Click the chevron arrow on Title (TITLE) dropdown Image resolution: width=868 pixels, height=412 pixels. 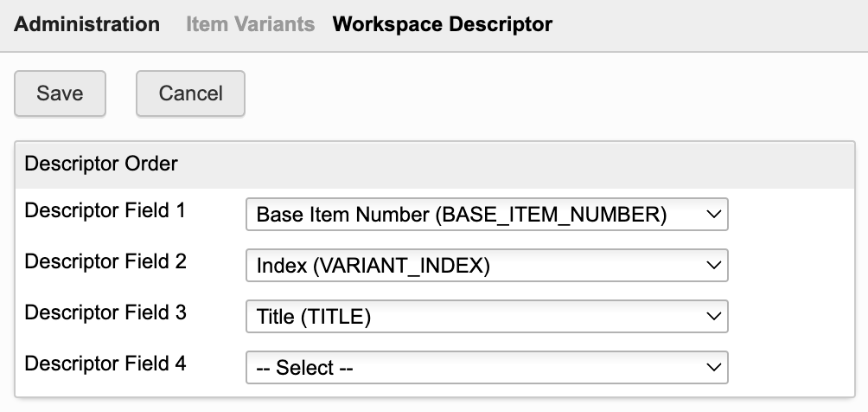coord(713,317)
